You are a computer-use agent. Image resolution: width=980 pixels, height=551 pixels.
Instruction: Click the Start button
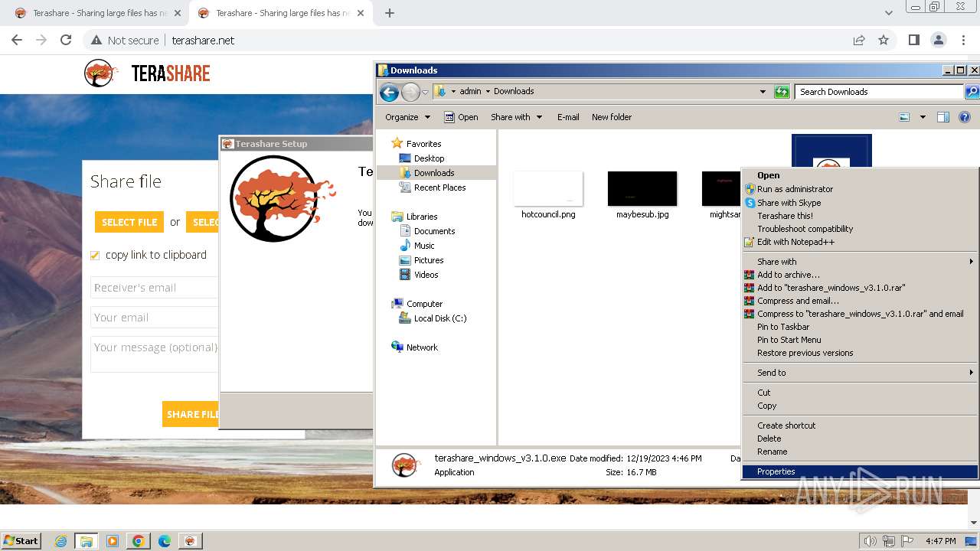pyautogui.click(x=21, y=540)
